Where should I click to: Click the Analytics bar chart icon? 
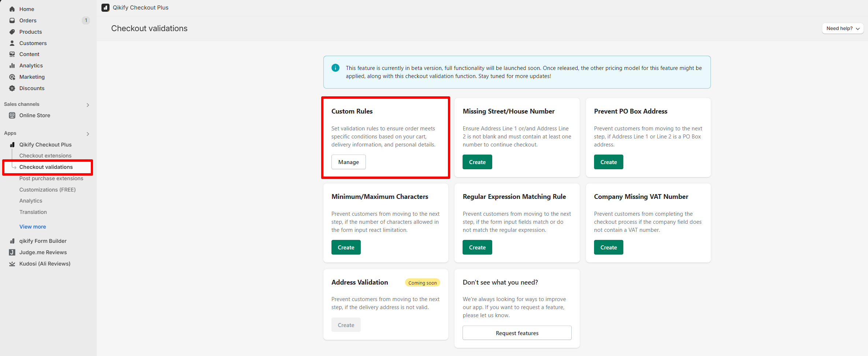[x=12, y=66]
